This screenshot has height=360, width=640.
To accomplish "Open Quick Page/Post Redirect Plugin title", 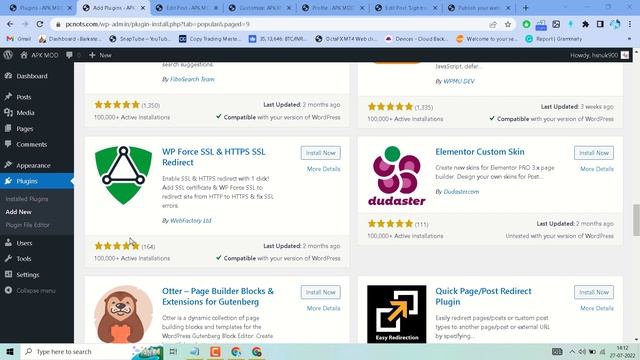I will (x=483, y=296).
